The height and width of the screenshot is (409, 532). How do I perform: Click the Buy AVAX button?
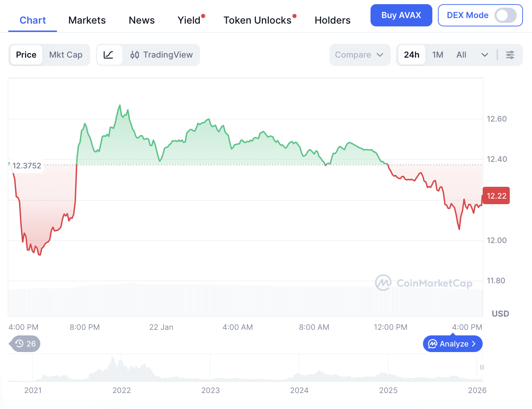click(x=401, y=15)
